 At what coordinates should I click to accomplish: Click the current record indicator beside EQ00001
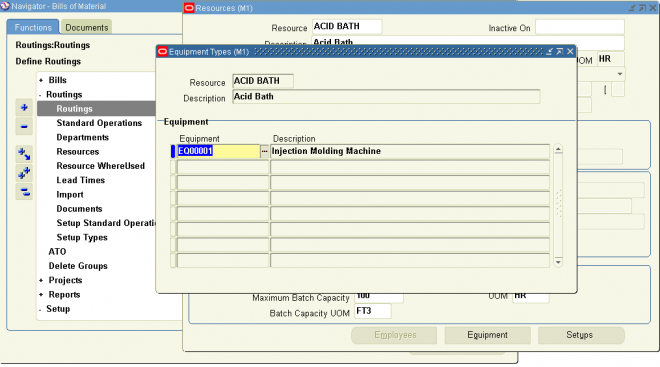173,151
